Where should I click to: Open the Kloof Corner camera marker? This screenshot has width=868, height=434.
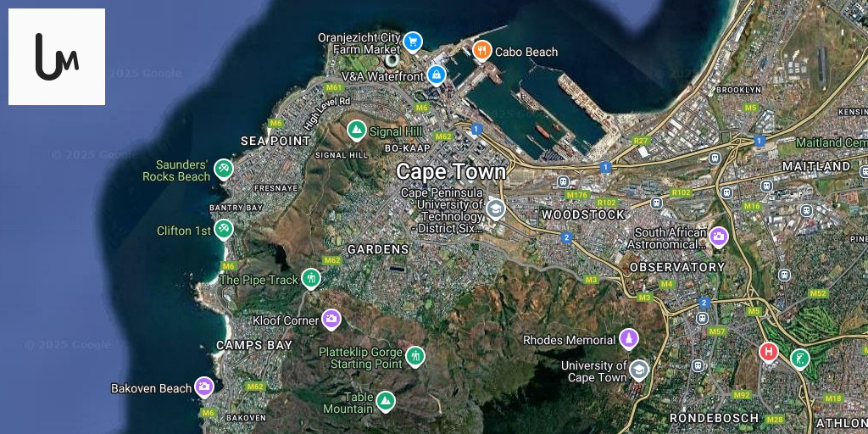[x=331, y=319]
